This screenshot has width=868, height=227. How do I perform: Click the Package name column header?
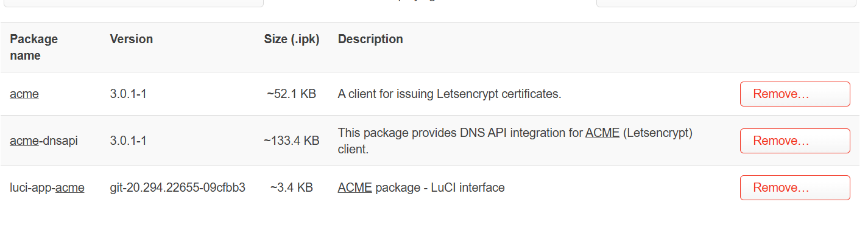point(34,47)
